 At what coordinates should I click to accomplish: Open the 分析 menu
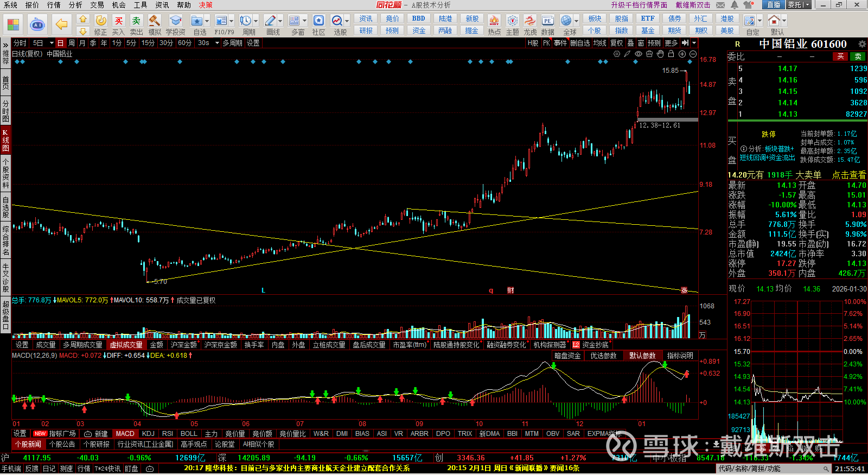pyautogui.click(x=75, y=5)
